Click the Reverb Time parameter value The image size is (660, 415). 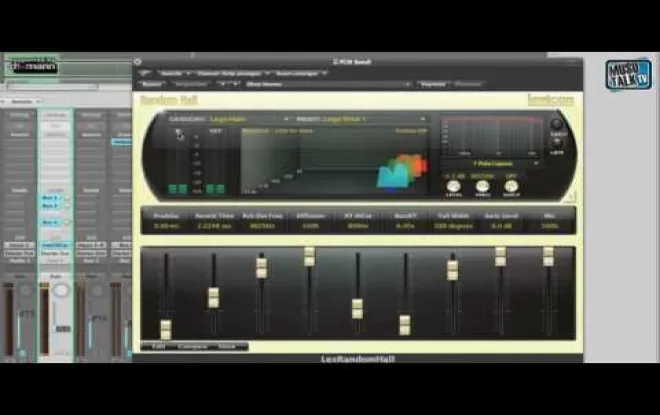[x=214, y=226]
